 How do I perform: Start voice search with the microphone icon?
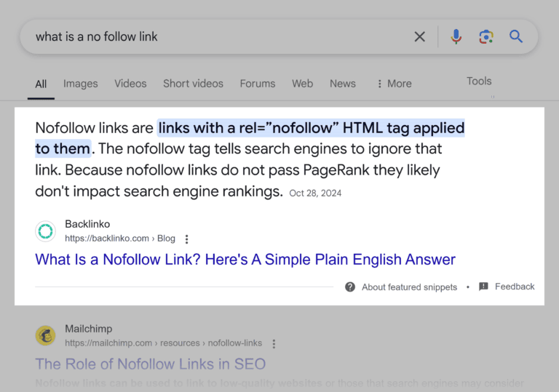tap(456, 36)
